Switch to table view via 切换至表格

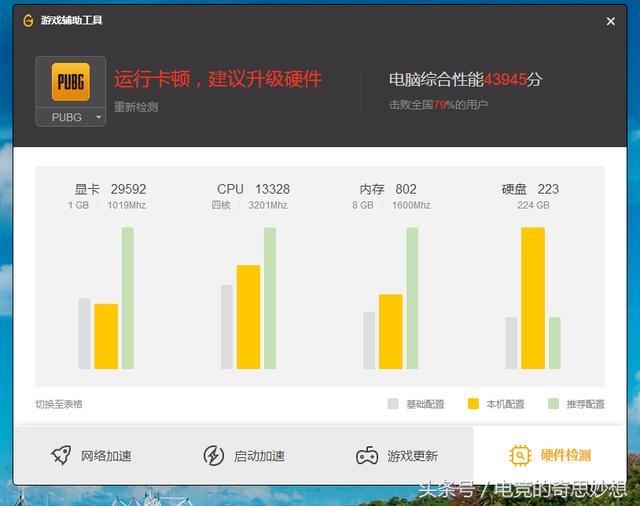coord(59,404)
